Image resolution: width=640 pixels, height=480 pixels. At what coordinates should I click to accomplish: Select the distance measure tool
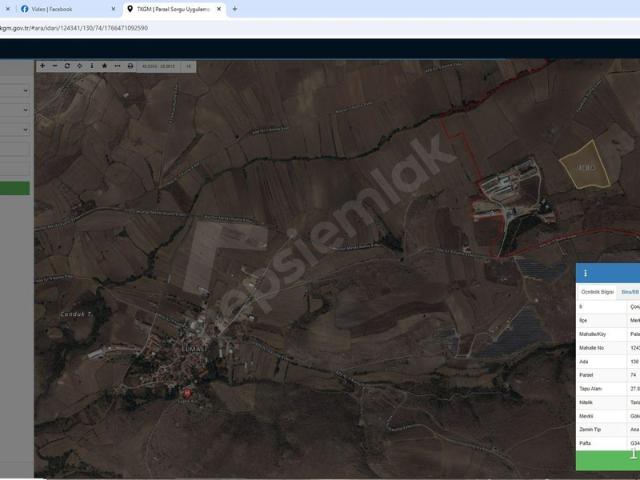pos(118,66)
